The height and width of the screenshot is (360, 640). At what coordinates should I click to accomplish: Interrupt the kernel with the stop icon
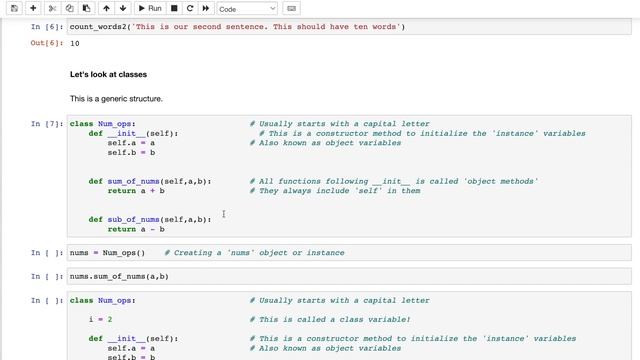pos(174,8)
